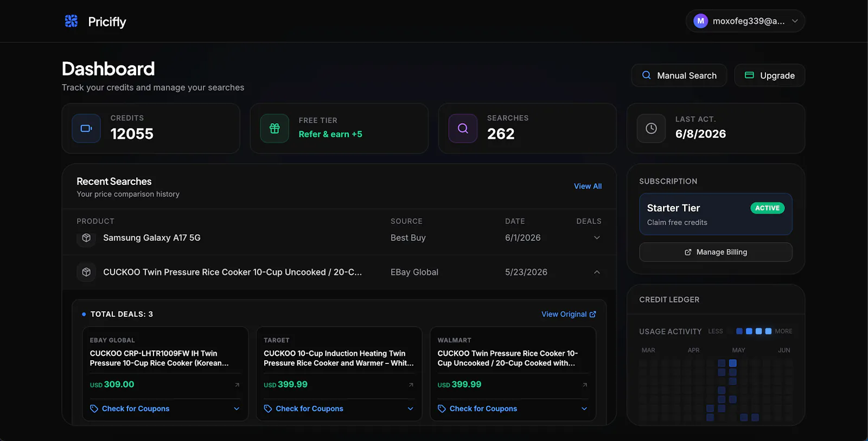Click the Refer & earn +5 text

[x=330, y=134]
